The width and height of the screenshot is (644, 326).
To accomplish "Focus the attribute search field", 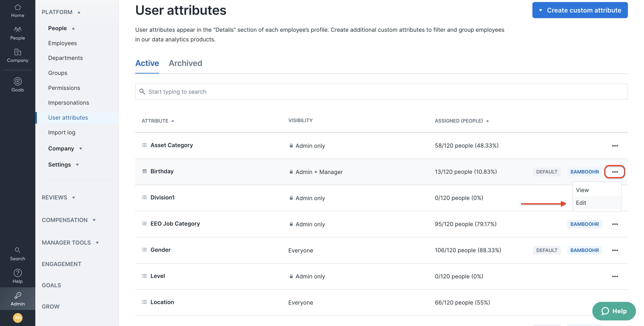I will click(381, 91).
